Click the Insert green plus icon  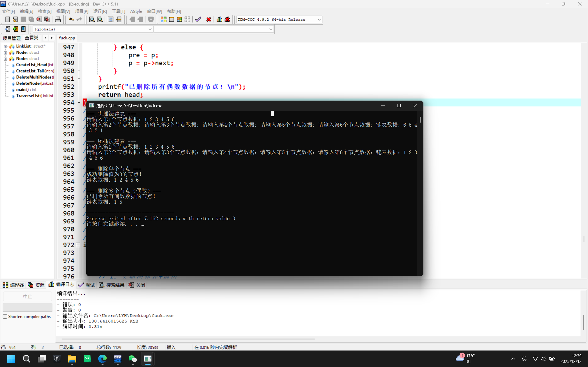coord(15,29)
